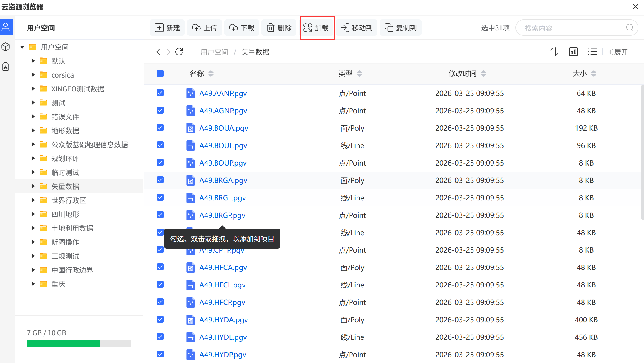Open the recycle bin sidebar icon
Image resolution: width=644 pixels, height=363 pixels.
point(6,67)
